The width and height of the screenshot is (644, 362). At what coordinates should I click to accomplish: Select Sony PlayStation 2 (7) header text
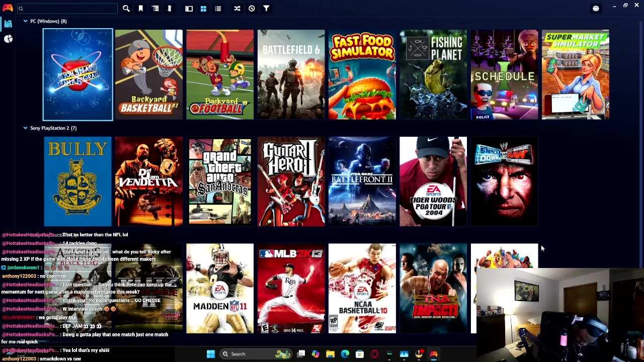tap(53, 128)
